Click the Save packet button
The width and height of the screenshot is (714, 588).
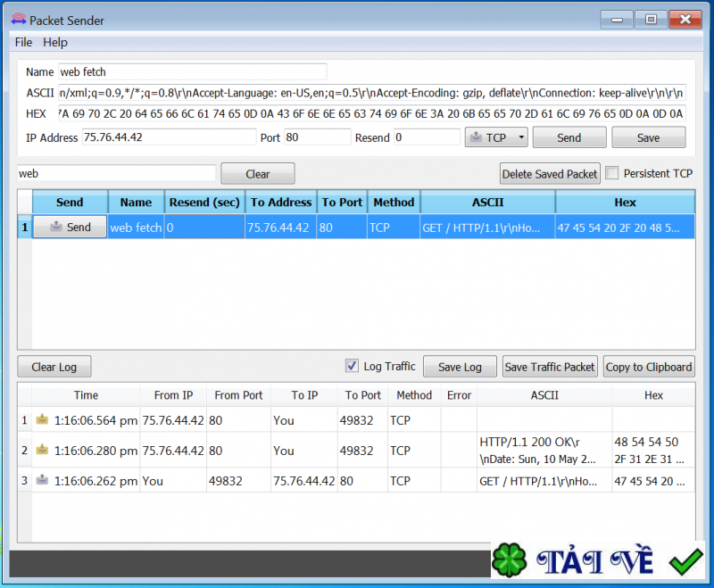click(649, 137)
